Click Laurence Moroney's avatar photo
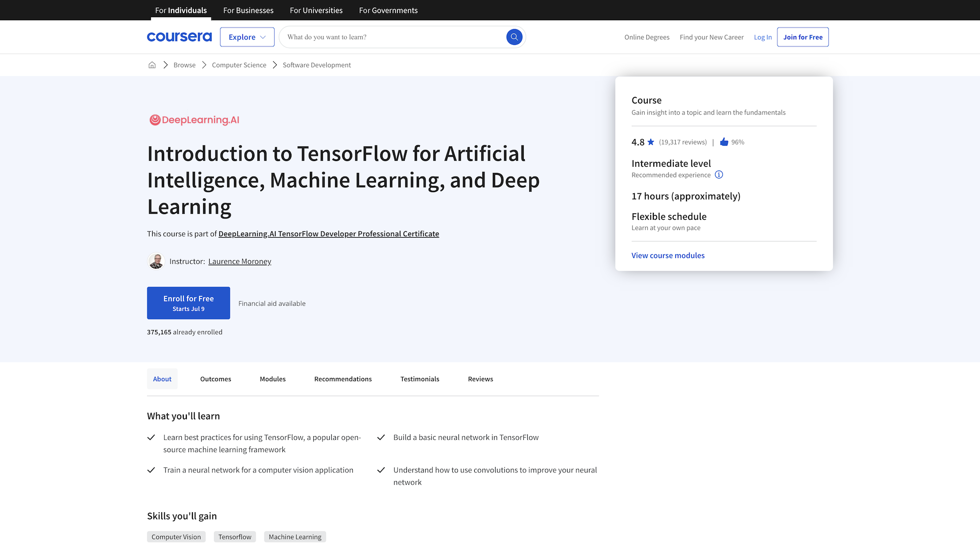This screenshot has height=551, width=980. [156, 261]
